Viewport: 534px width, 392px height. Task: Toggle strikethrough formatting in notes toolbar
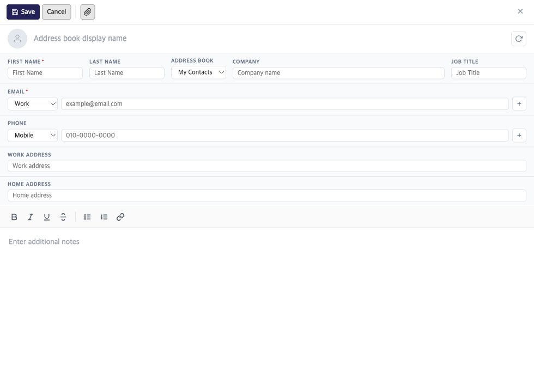[x=63, y=217]
